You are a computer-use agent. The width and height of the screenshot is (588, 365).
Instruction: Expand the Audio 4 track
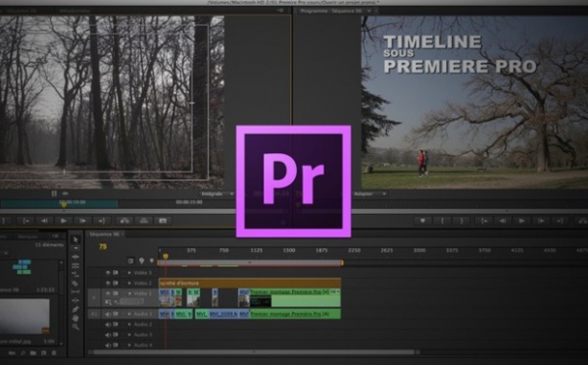pos(129,345)
